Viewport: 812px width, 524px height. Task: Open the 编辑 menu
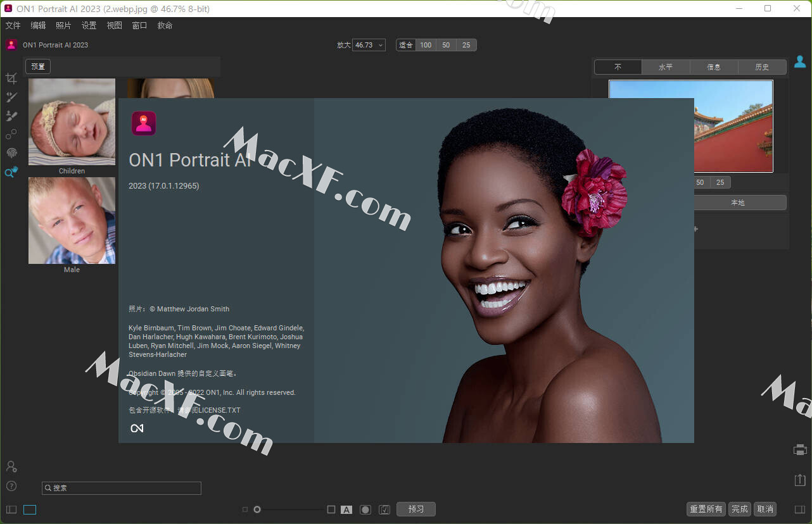(x=38, y=25)
